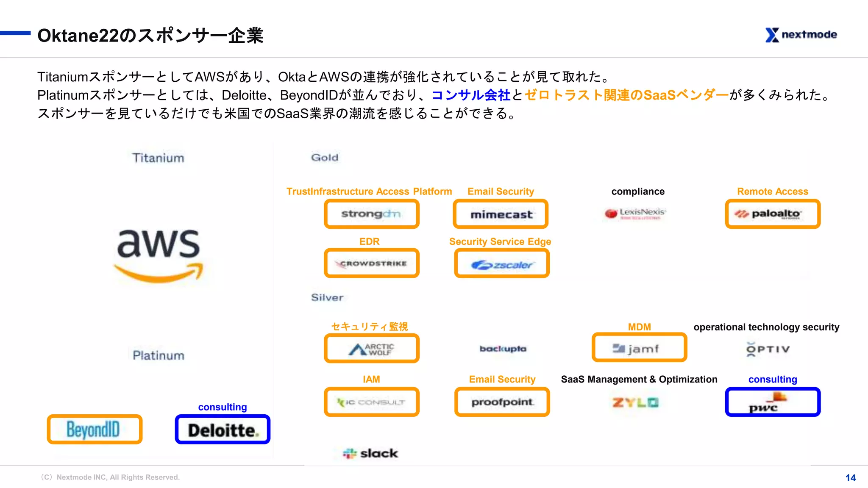
Task: Click the blue コンサル会社 text
Action: (471, 95)
